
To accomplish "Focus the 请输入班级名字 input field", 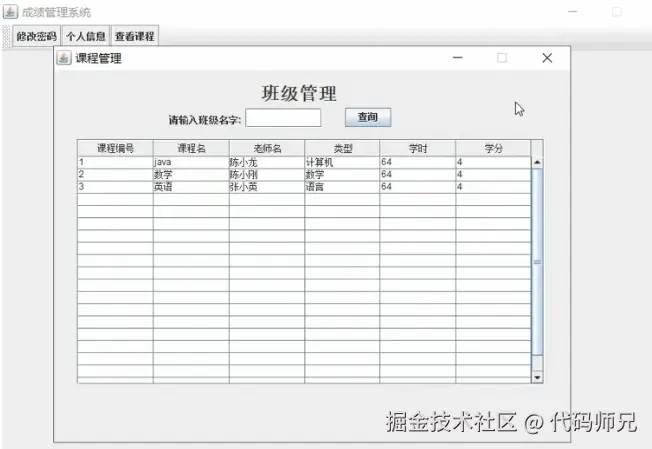I will pyautogui.click(x=283, y=118).
